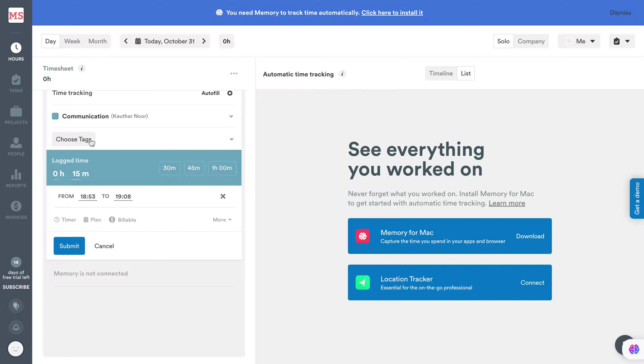Edit the TO time 19:08
Screen dimensions: 644x364
tap(123, 196)
